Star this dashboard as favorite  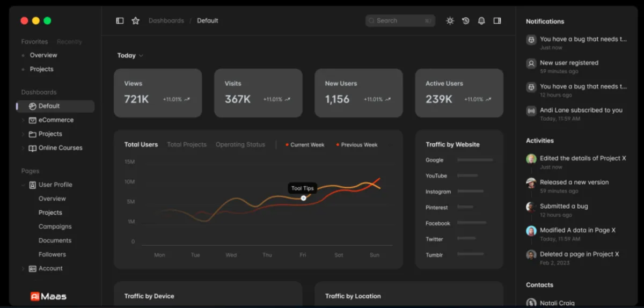pyautogui.click(x=136, y=21)
